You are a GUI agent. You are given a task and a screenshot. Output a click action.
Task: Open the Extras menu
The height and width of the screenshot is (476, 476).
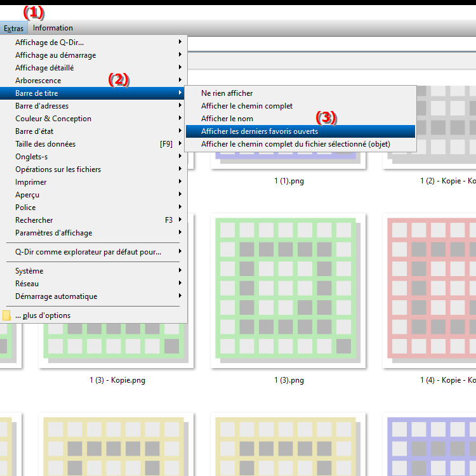(14, 28)
